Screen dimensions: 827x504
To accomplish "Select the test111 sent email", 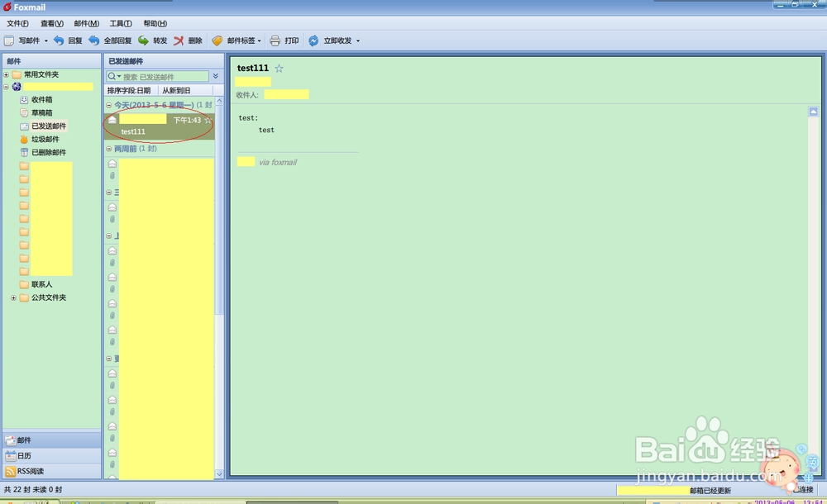I will 160,126.
